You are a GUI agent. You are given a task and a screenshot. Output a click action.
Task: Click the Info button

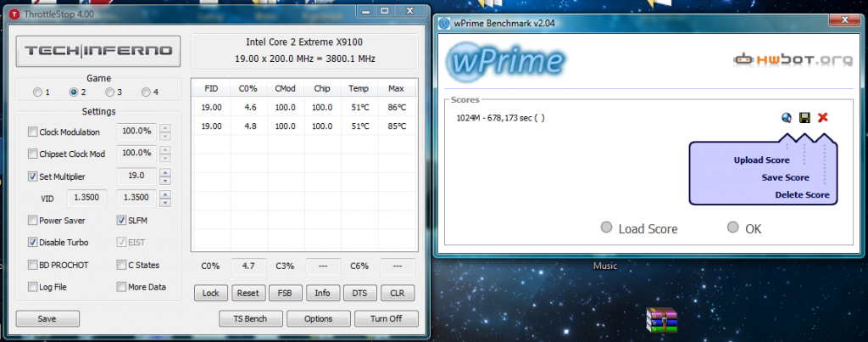323,294
